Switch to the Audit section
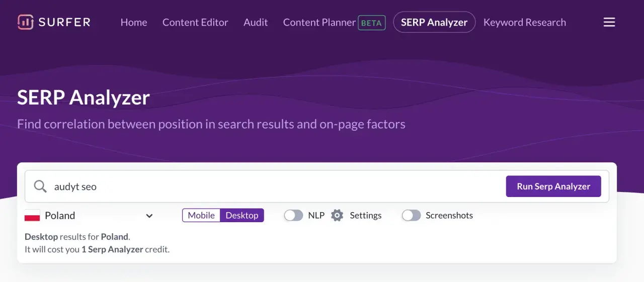 (256, 22)
